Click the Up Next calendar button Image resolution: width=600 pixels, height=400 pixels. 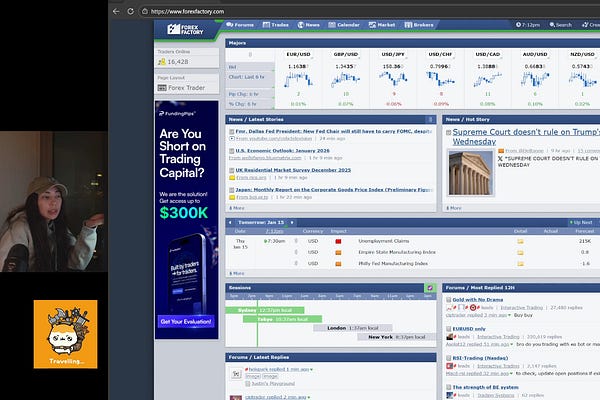581,222
